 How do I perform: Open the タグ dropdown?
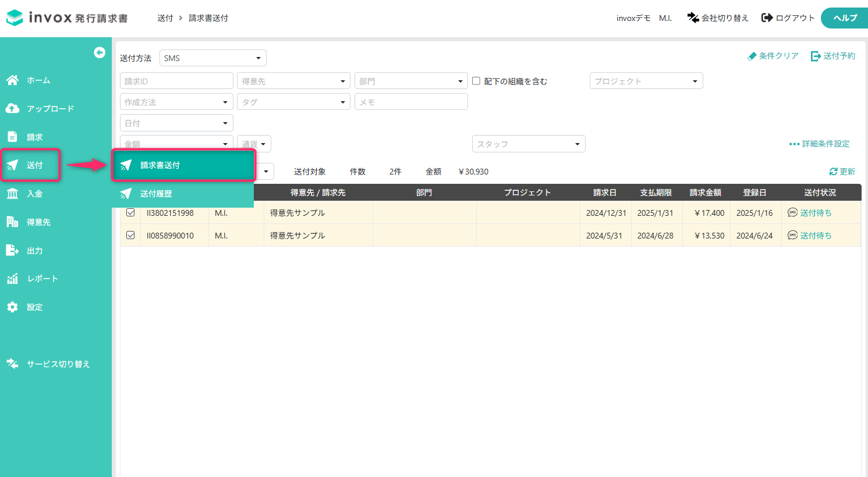click(293, 102)
